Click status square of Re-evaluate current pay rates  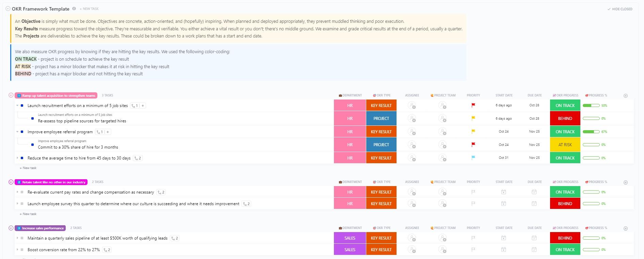pyautogui.click(x=22, y=192)
